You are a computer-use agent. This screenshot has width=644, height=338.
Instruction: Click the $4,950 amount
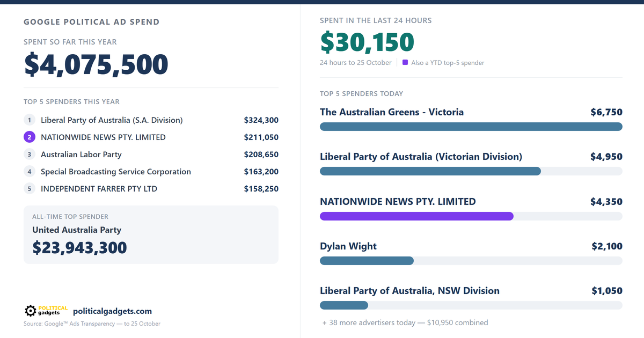click(x=606, y=157)
